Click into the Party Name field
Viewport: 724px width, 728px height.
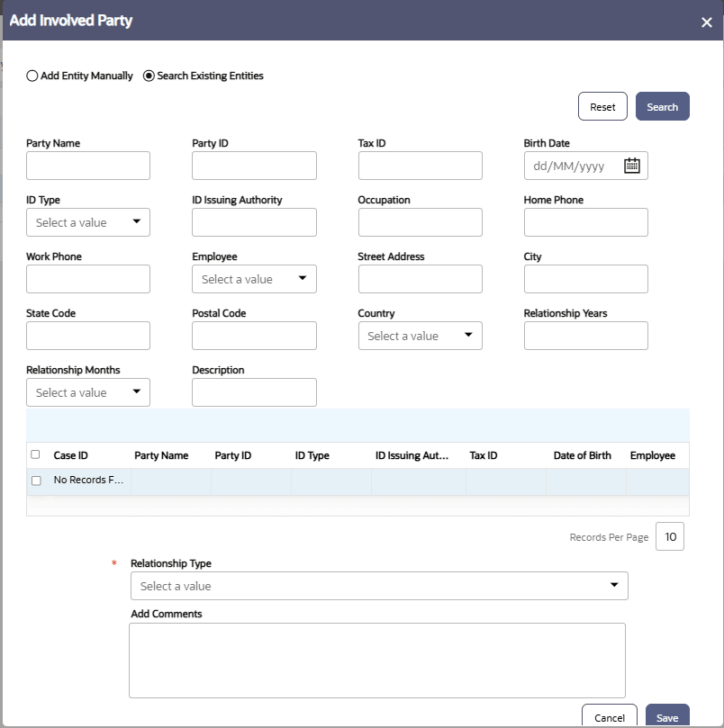click(x=87, y=166)
